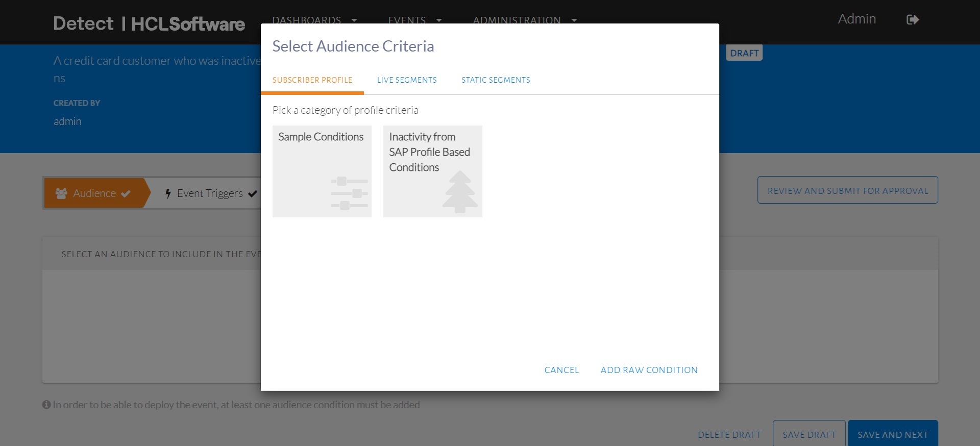Cancel the audience criteria dialog

click(561, 370)
